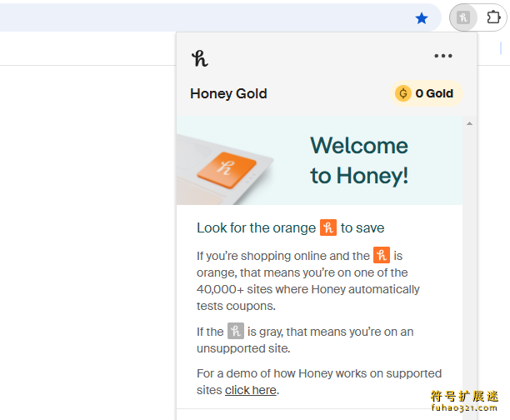Click the scrollbar up arrow in the popup

(469, 123)
